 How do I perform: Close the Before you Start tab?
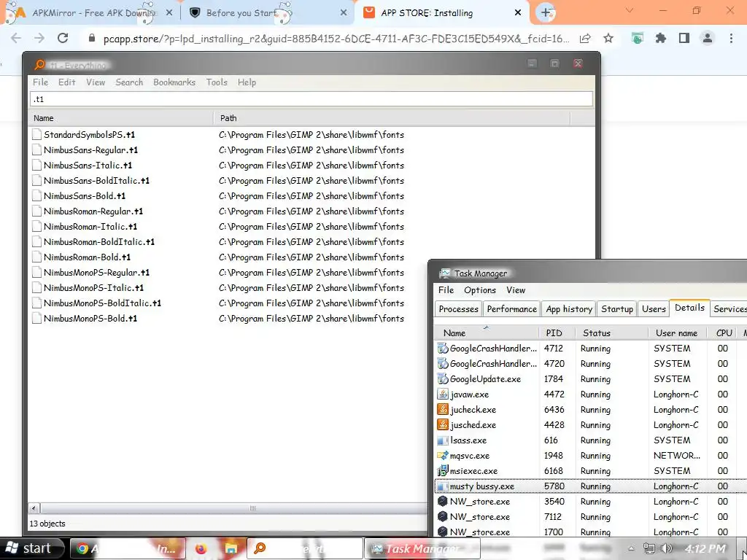click(344, 13)
